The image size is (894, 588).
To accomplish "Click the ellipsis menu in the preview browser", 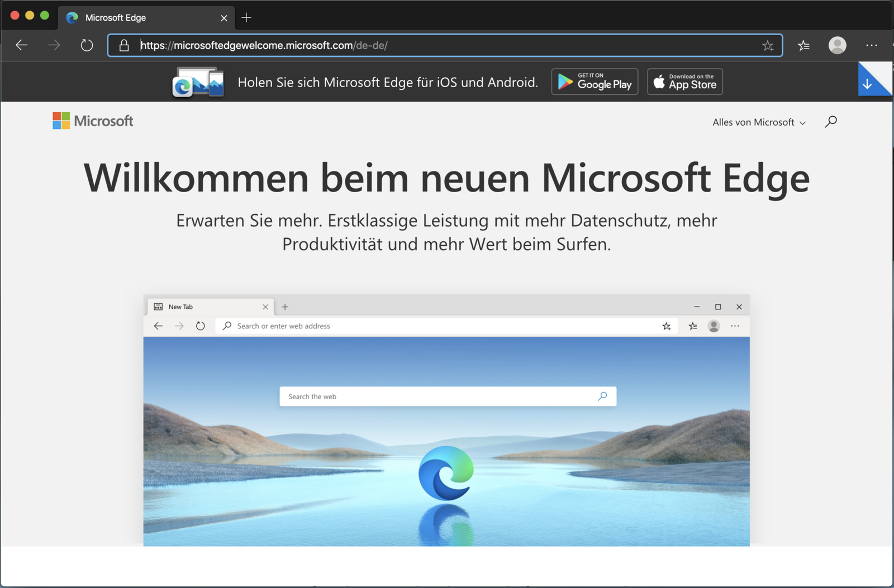I will 735,326.
